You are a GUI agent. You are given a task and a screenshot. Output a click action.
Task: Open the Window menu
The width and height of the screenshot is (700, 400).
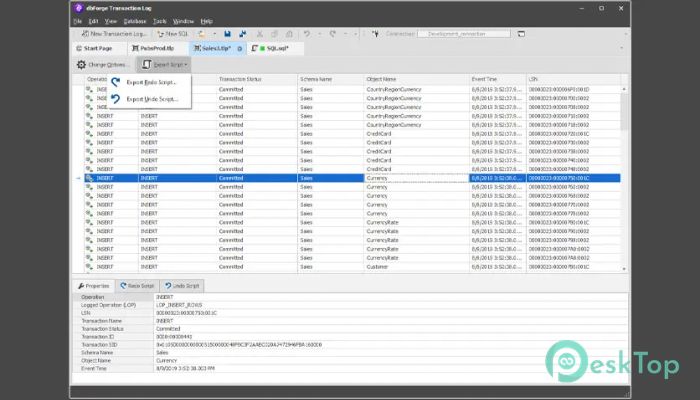183,21
